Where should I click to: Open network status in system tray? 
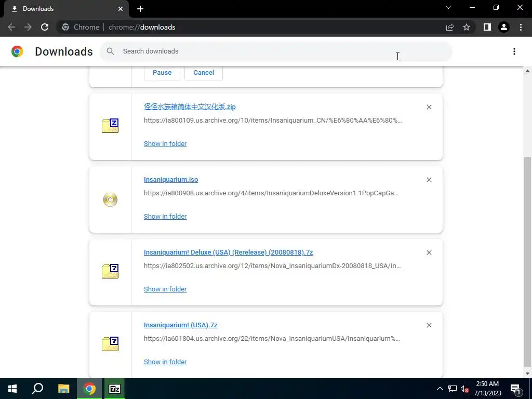453,389
